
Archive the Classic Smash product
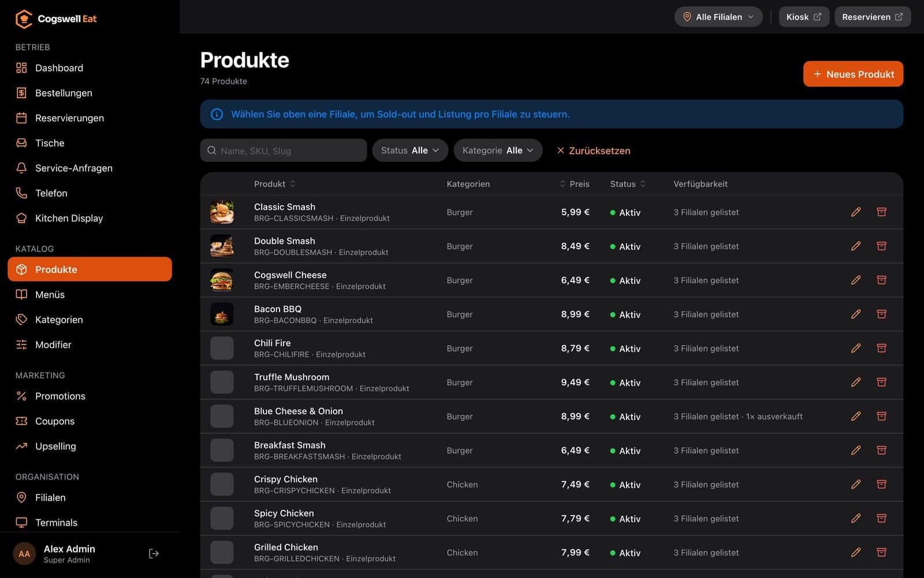coord(881,212)
